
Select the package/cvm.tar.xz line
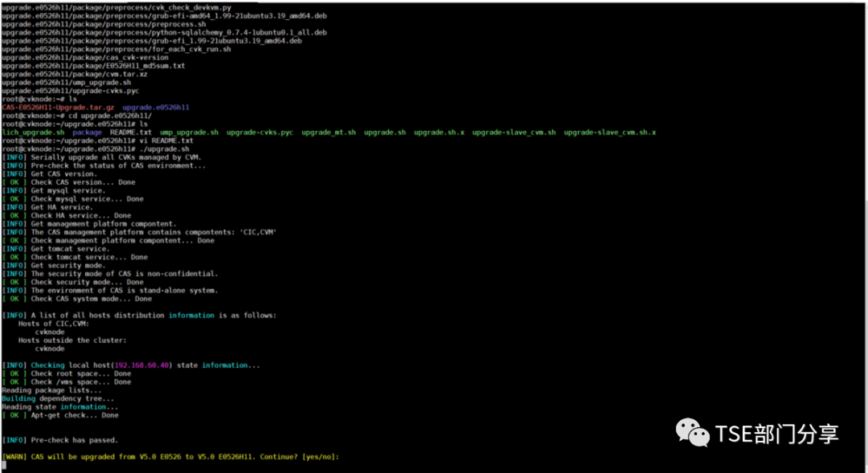pyautogui.click(x=74, y=74)
